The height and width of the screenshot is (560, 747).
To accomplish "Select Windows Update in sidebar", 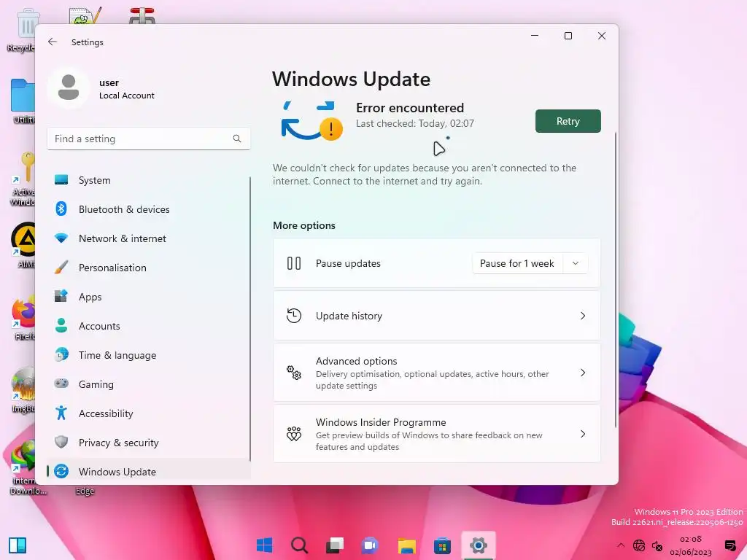I will [x=149, y=472].
